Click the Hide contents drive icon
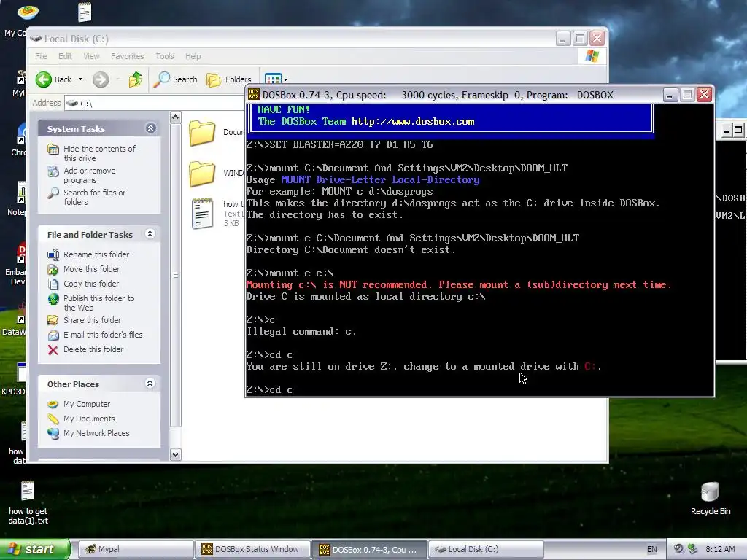The width and height of the screenshot is (747, 560). (53, 149)
